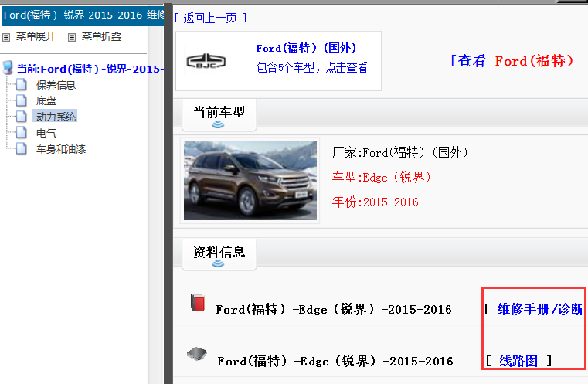The width and height of the screenshot is (588, 384).
Task: Open the 车身和油漆 tree item
Action: click(61, 149)
